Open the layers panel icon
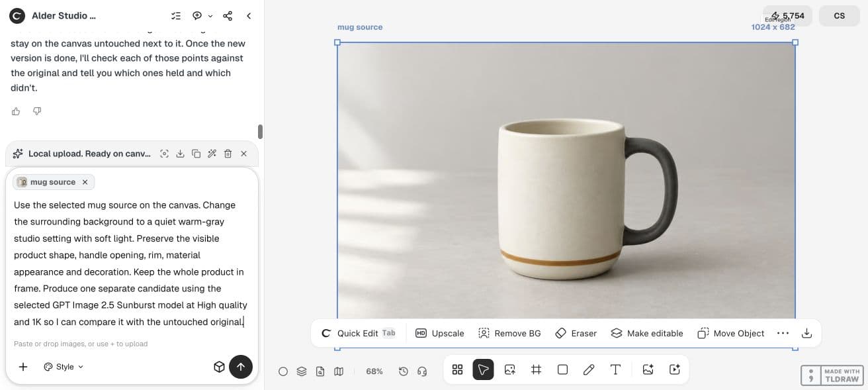This screenshot has width=868, height=390. [302, 371]
